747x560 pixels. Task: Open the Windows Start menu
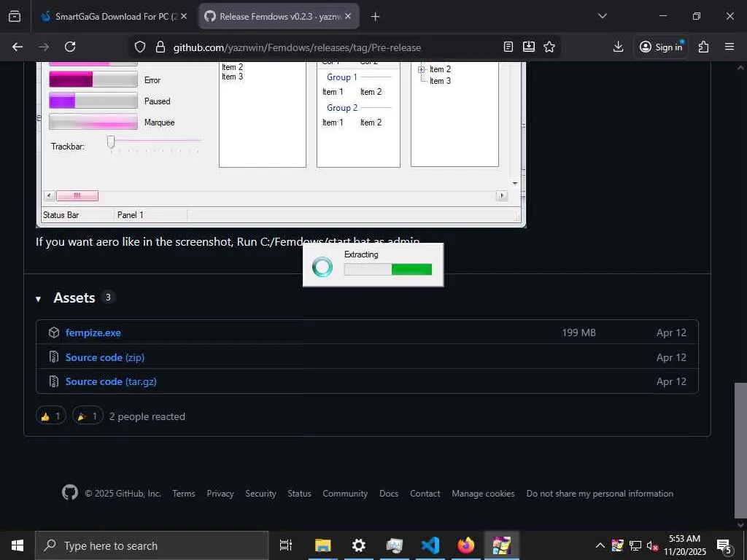[x=18, y=545]
